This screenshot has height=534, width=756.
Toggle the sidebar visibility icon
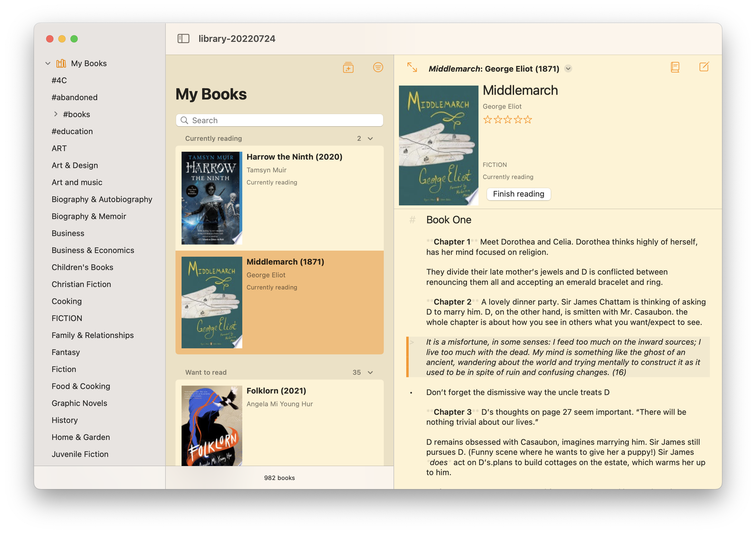[x=183, y=39]
